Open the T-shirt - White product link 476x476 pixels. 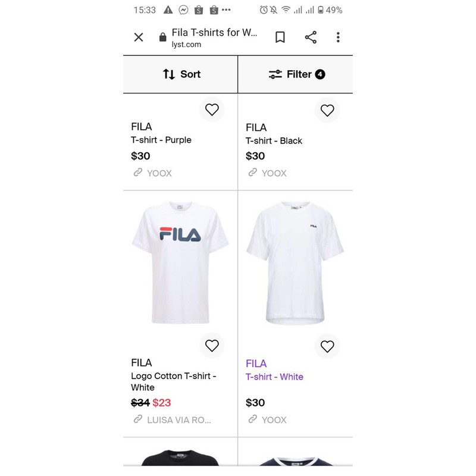click(274, 377)
